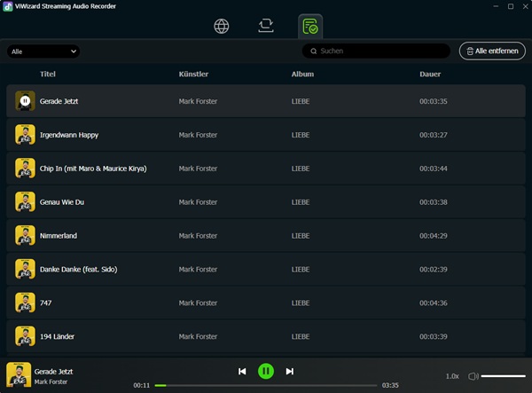
Task: Click Mark Forster artist in player bar
Action: [x=51, y=381]
